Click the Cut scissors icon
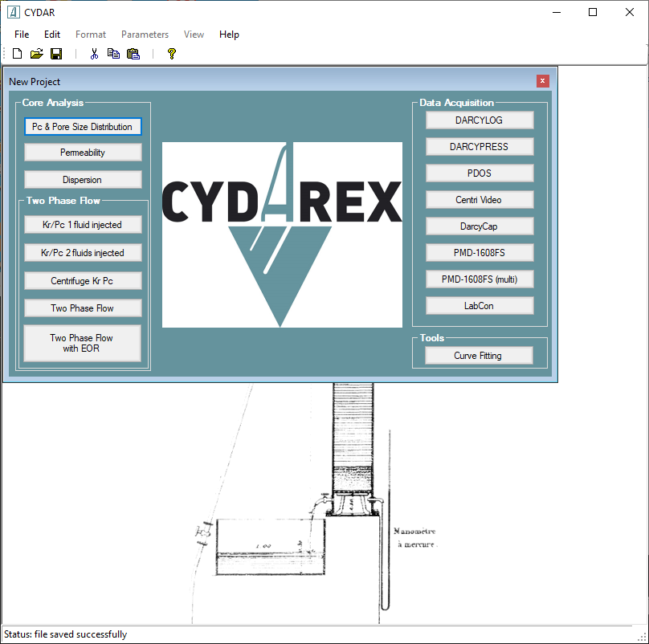This screenshot has height=644, width=649. (94, 53)
